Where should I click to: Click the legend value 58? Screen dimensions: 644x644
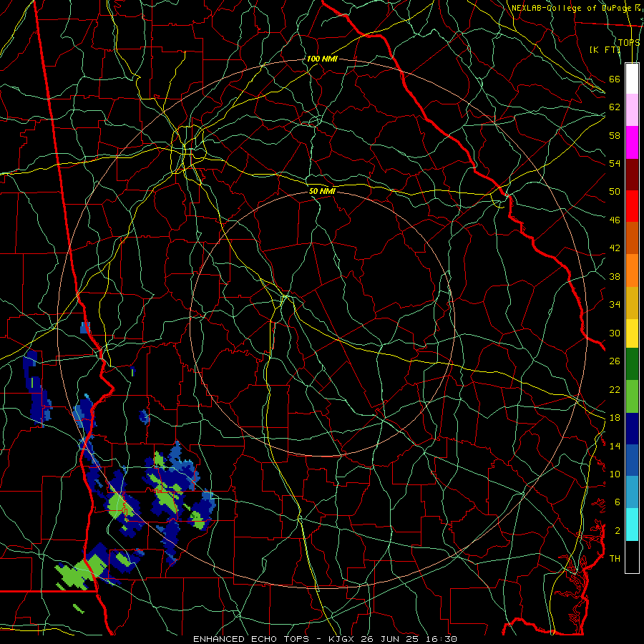pyautogui.click(x=615, y=135)
